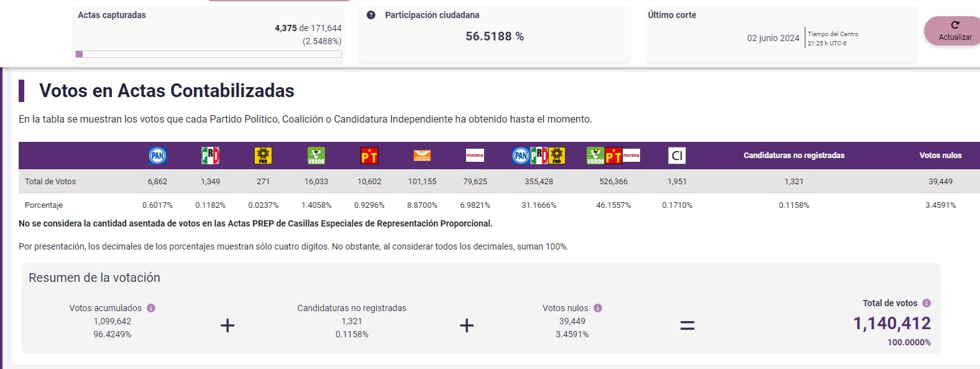The image size is (980, 369).
Task: Open the Participación ciudadana help icon
Action: [371, 15]
